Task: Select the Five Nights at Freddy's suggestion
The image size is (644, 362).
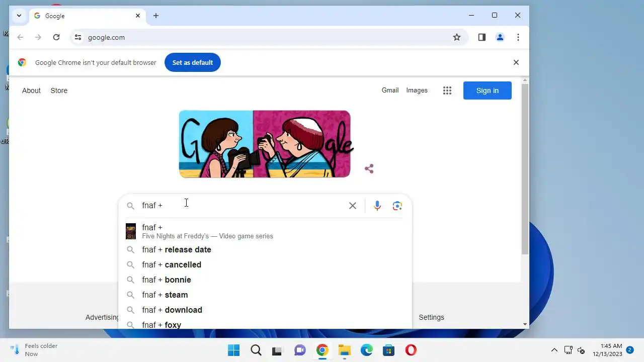Action: [265, 231]
